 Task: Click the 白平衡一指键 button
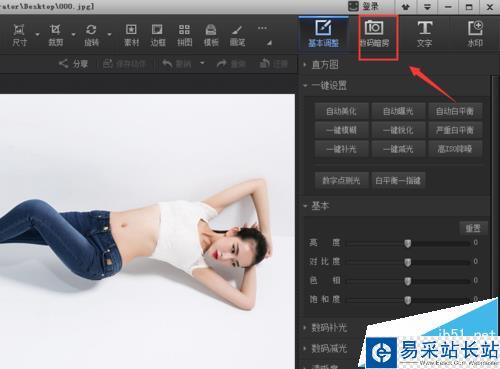[x=398, y=180]
